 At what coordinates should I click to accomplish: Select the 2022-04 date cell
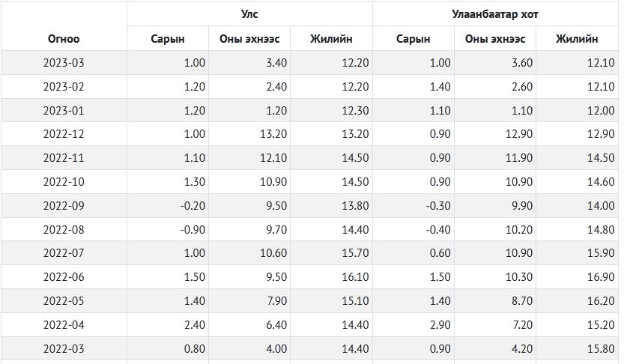pos(64,324)
